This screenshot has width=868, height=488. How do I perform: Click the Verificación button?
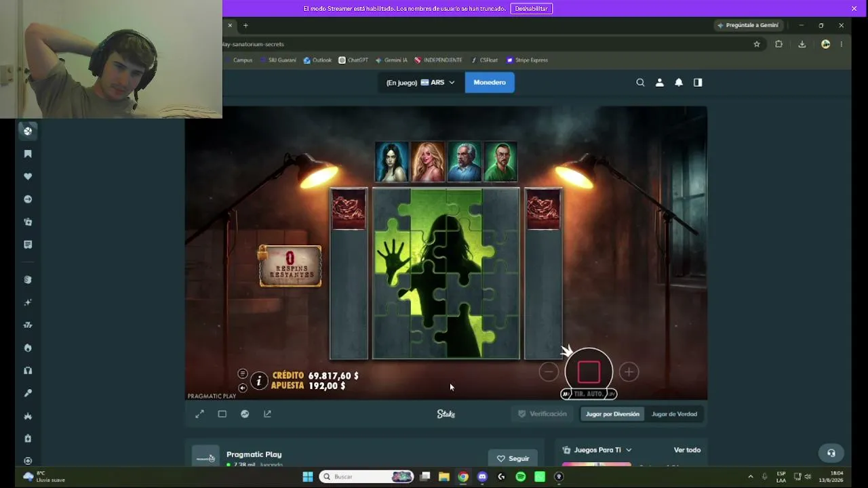pyautogui.click(x=542, y=414)
